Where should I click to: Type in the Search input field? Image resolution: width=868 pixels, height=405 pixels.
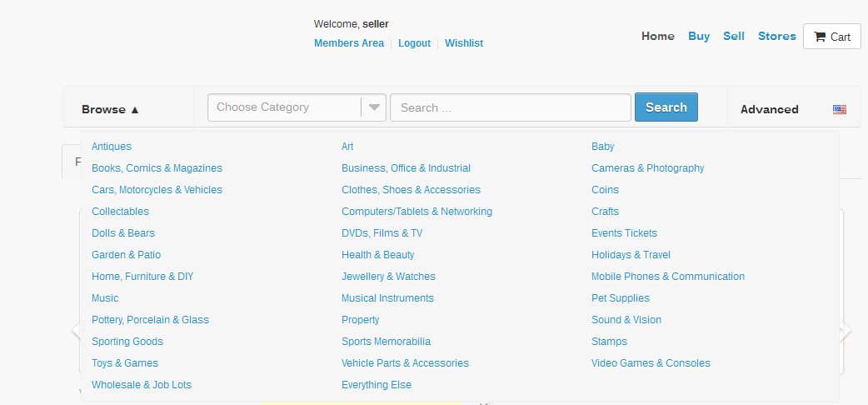510,107
